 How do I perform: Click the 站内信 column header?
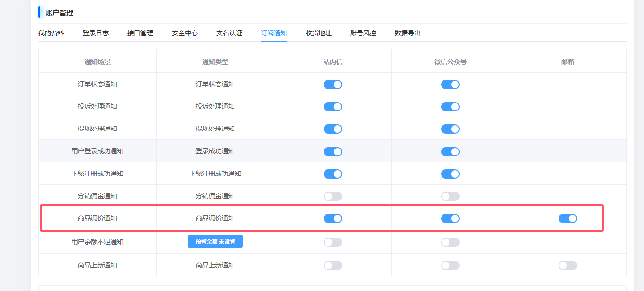click(x=333, y=61)
